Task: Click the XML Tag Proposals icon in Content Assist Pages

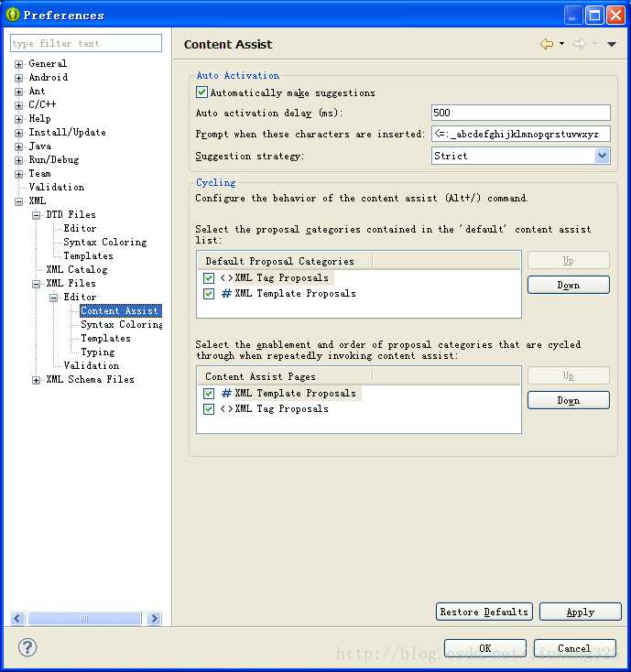Action: pos(226,409)
